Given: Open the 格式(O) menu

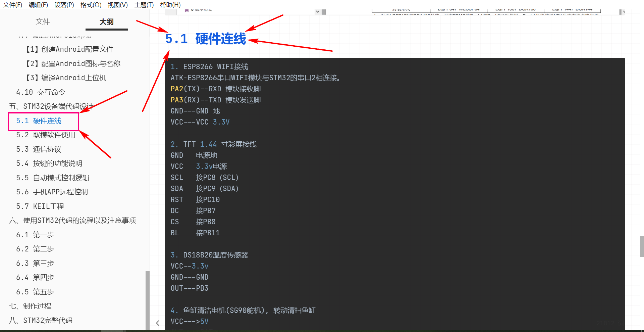Looking at the screenshot, I should coord(91,5).
